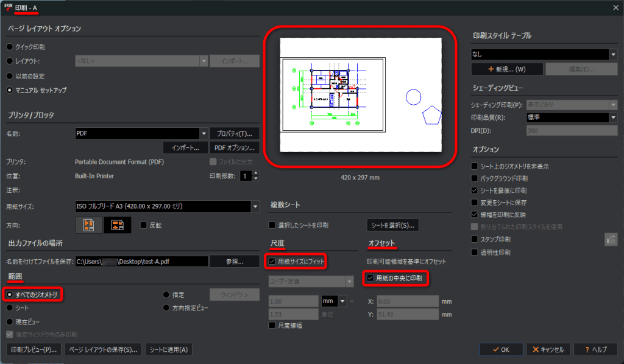
Task: Toggle 用紙の中央に印刷 checkbox
Action: point(370,278)
